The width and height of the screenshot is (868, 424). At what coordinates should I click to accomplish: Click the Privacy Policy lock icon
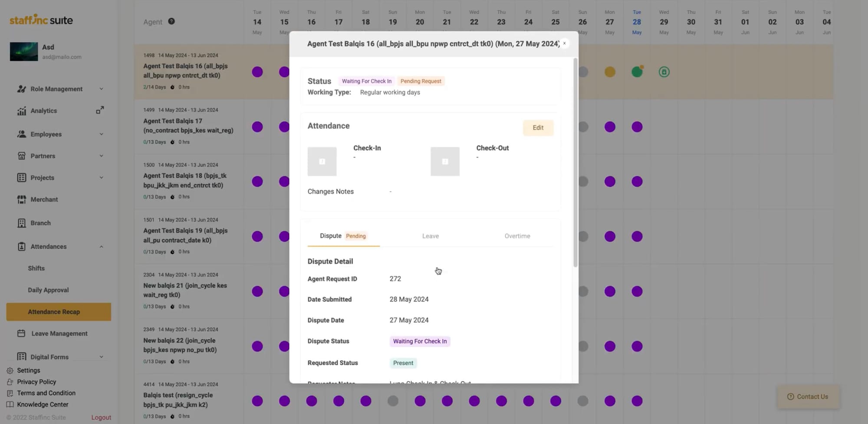10,382
